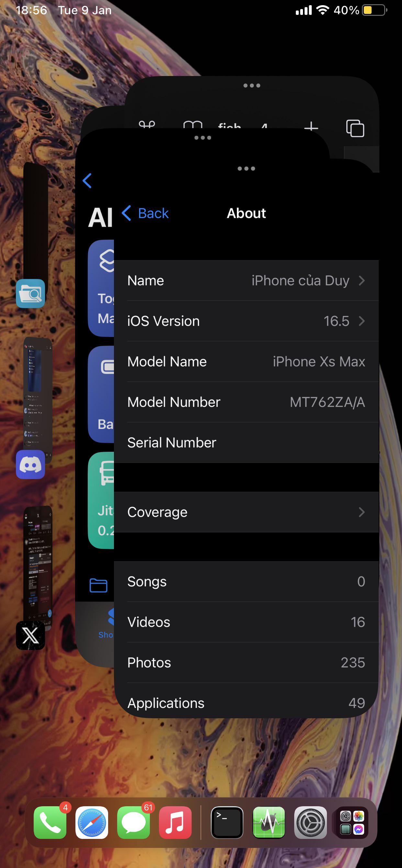
Task: Tap back chevron in Shortcuts card
Action: click(x=87, y=180)
